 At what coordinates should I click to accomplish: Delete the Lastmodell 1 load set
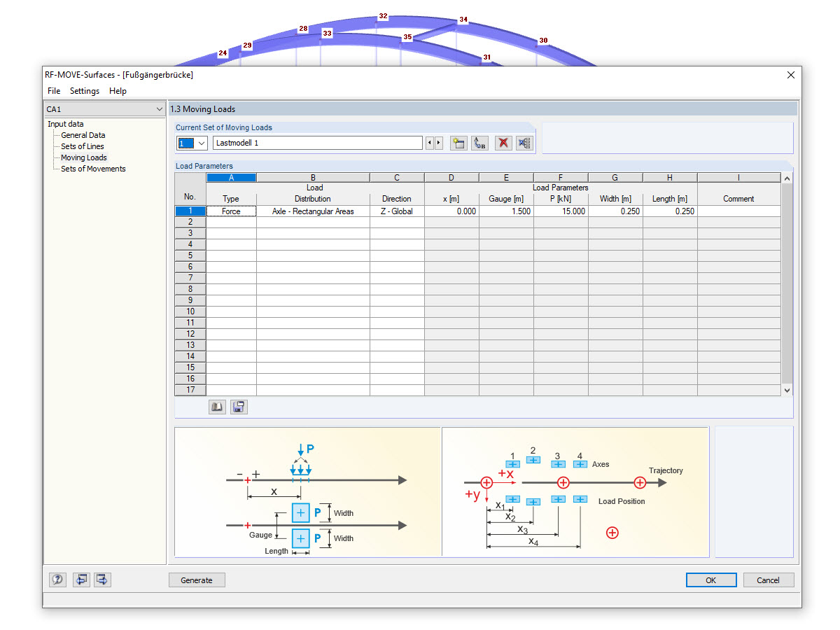[x=503, y=142]
